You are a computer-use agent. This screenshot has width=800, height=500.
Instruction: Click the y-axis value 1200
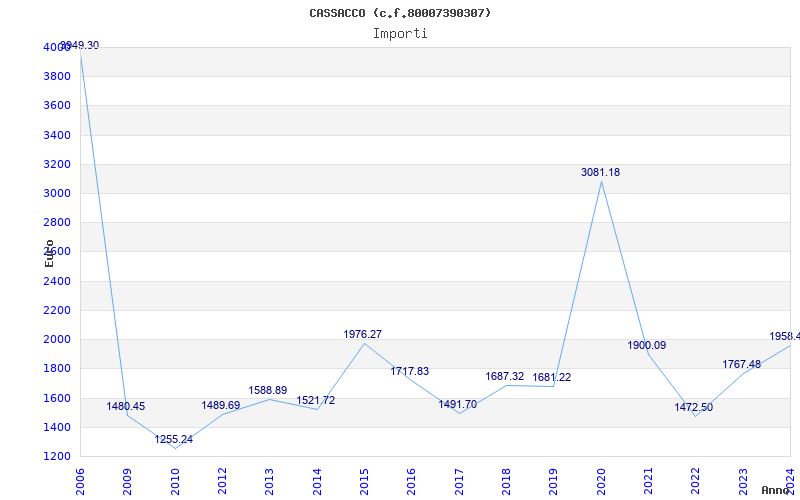pos(57,456)
